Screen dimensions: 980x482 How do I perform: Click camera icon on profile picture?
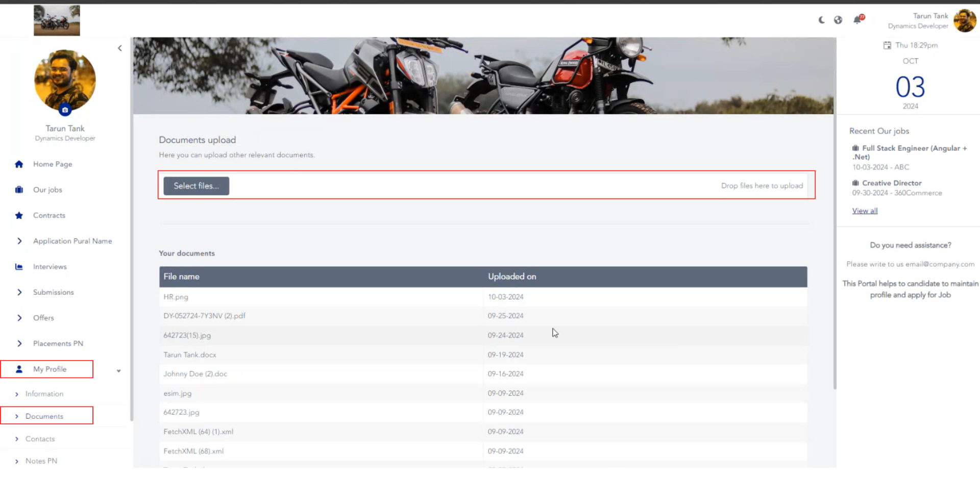pos(65,110)
